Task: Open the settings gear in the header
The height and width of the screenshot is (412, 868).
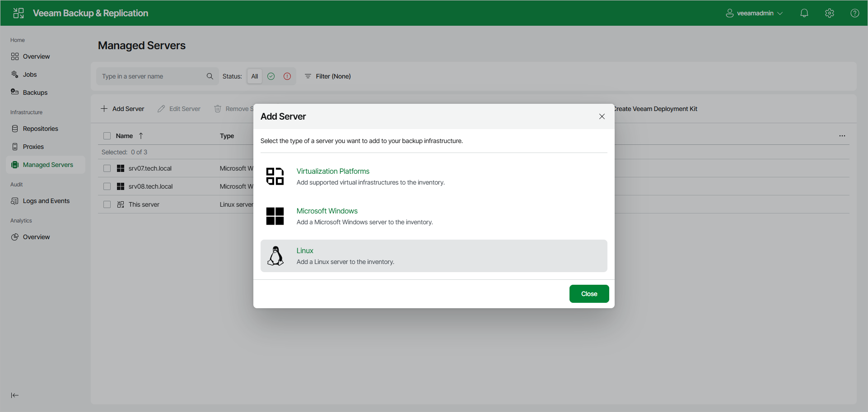Action: tap(830, 13)
